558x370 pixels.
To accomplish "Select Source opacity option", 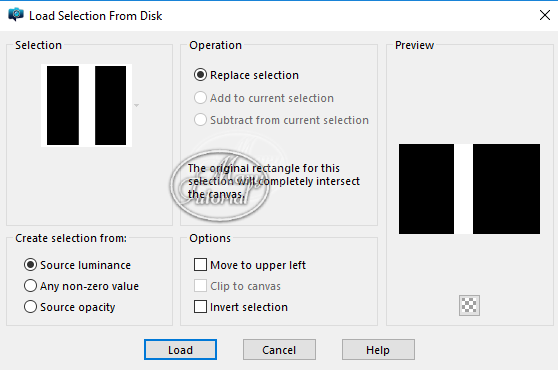I will (69, 307).
